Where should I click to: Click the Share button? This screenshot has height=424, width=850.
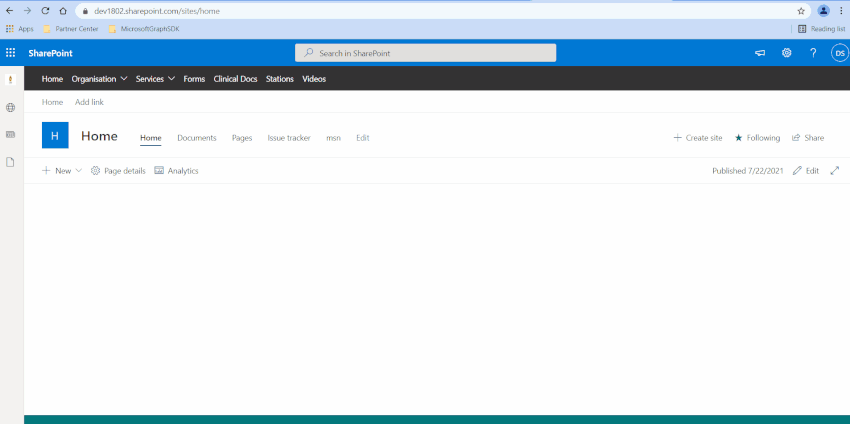click(x=808, y=138)
